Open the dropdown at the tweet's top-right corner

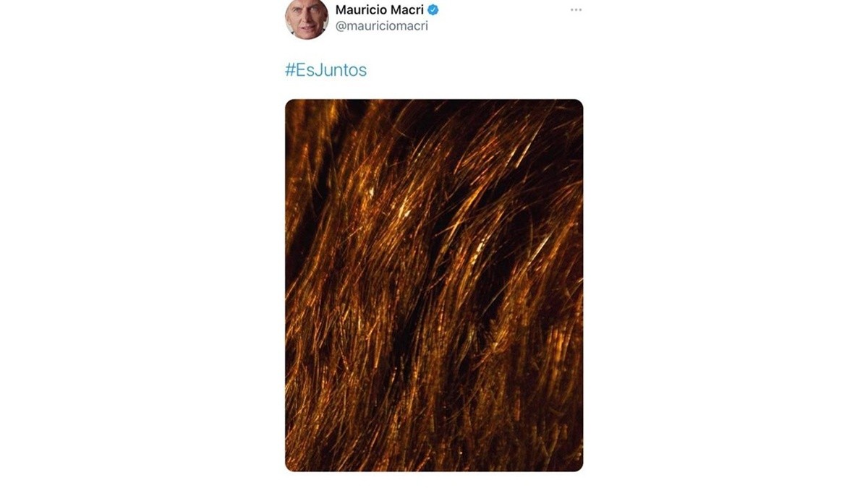576,10
